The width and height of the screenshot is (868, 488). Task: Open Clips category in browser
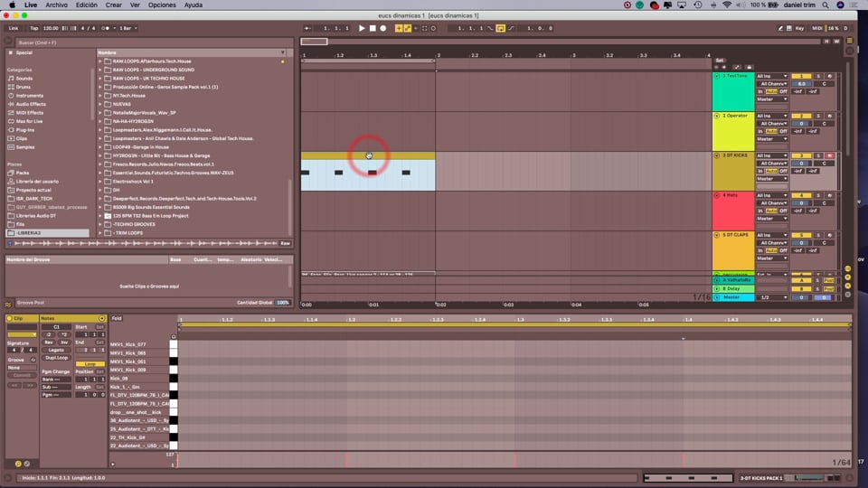click(21, 138)
